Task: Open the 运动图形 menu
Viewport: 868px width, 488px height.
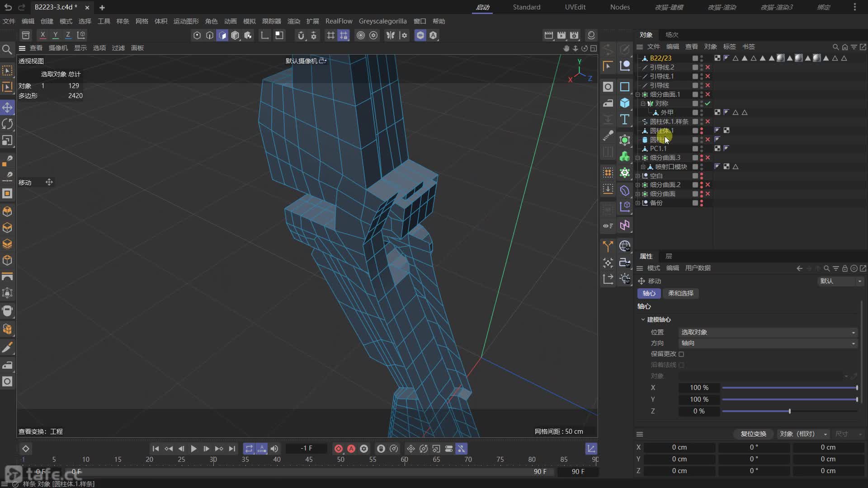Action: click(186, 21)
